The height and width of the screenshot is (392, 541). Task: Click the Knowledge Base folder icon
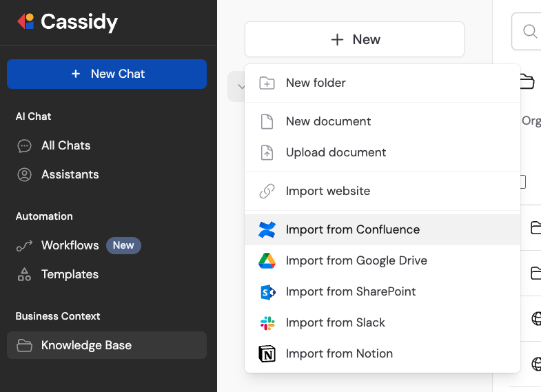[x=25, y=345]
